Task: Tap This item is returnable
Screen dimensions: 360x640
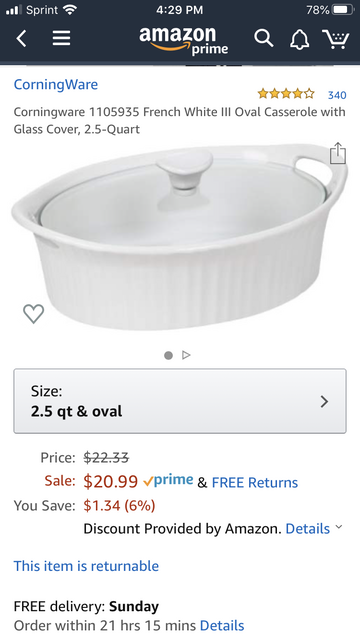Action: click(x=86, y=566)
